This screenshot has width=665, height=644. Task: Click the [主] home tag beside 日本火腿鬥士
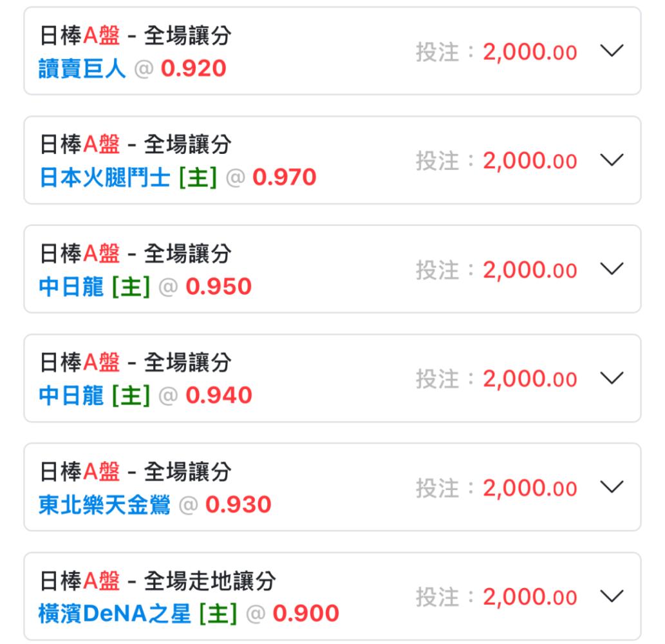tap(198, 177)
